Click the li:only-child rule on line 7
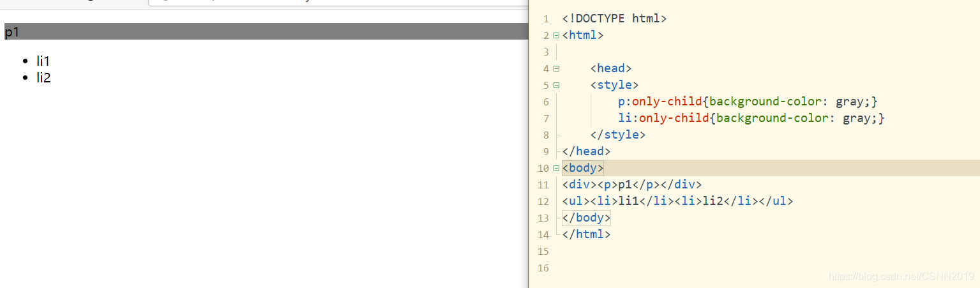This screenshot has height=288, width=980. click(751, 118)
